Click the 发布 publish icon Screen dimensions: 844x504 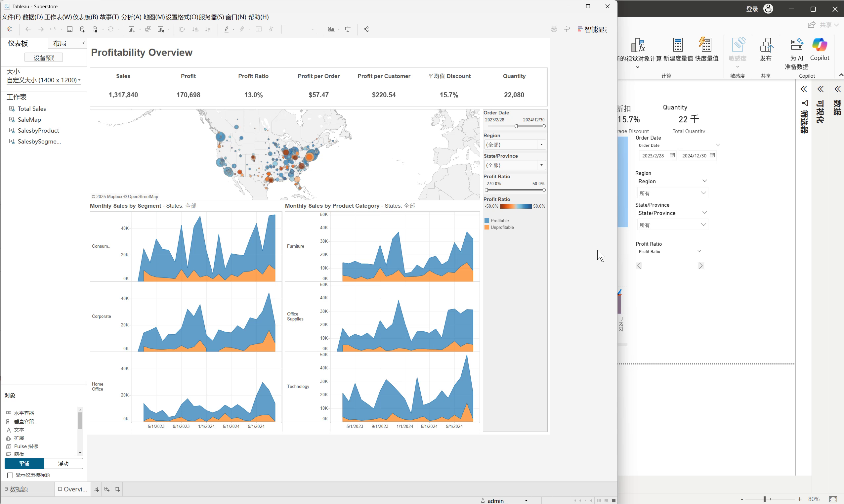pos(766,49)
